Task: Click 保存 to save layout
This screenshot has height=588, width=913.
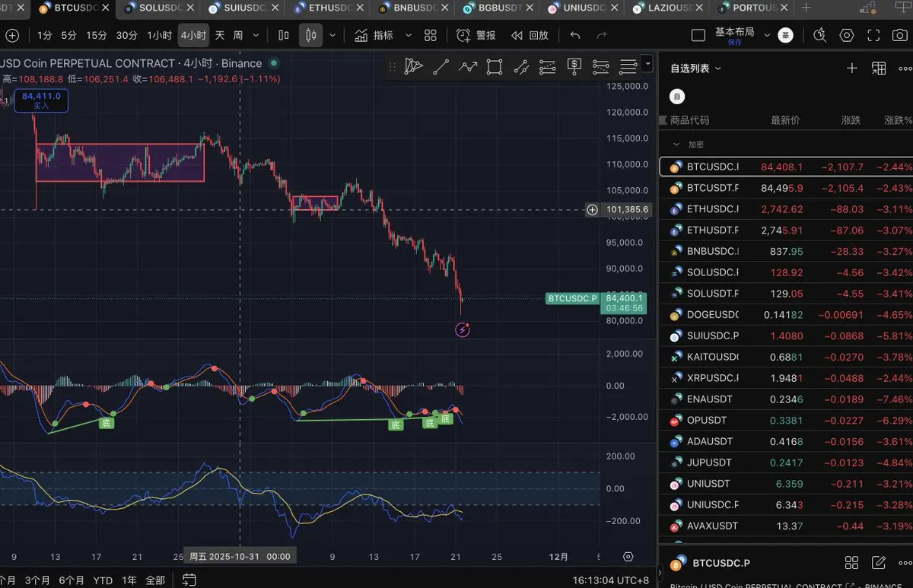Action: point(734,43)
